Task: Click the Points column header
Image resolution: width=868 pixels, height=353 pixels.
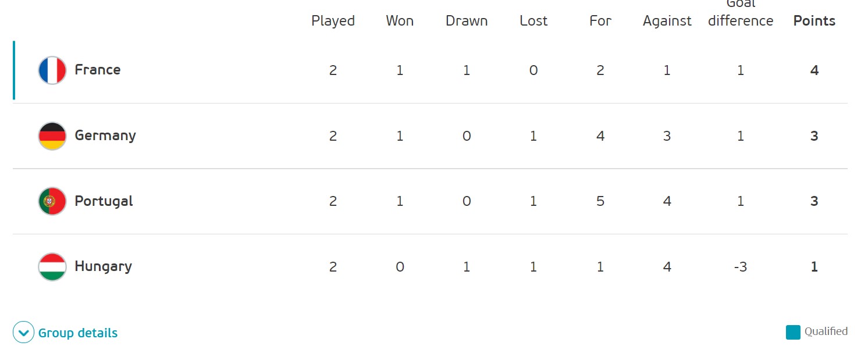Action: (x=814, y=21)
